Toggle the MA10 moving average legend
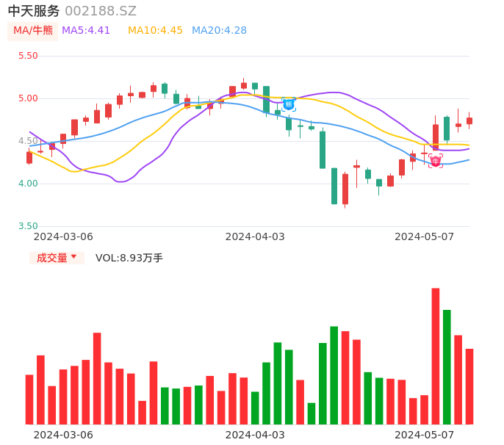The image size is (504, 445). [155, 30]
